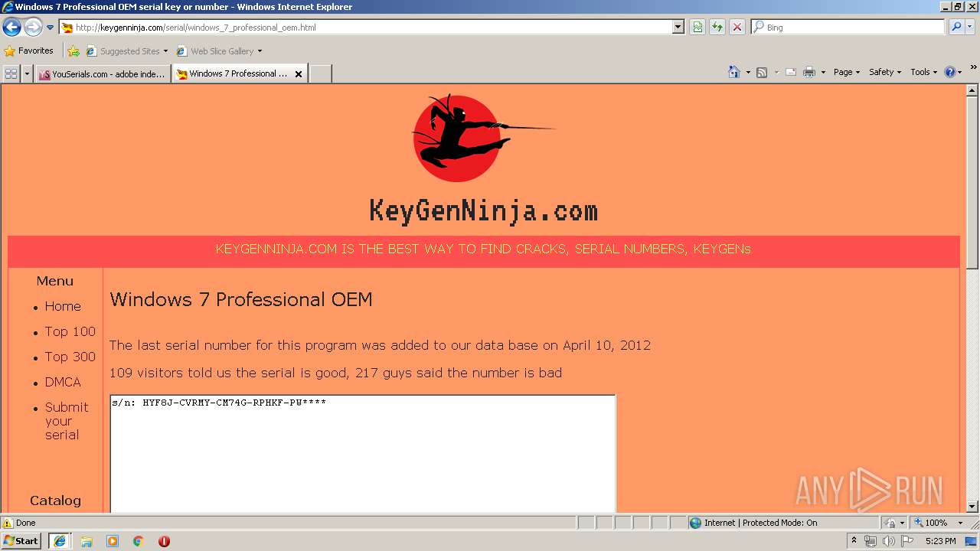Open the Top 300 link
The width and height of the screenshot is (980, 551).
(70, 357)
